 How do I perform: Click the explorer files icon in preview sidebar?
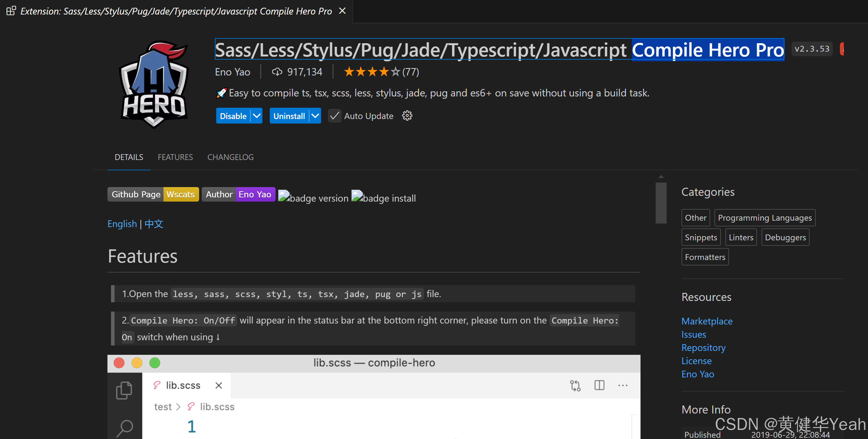point(124,390)
